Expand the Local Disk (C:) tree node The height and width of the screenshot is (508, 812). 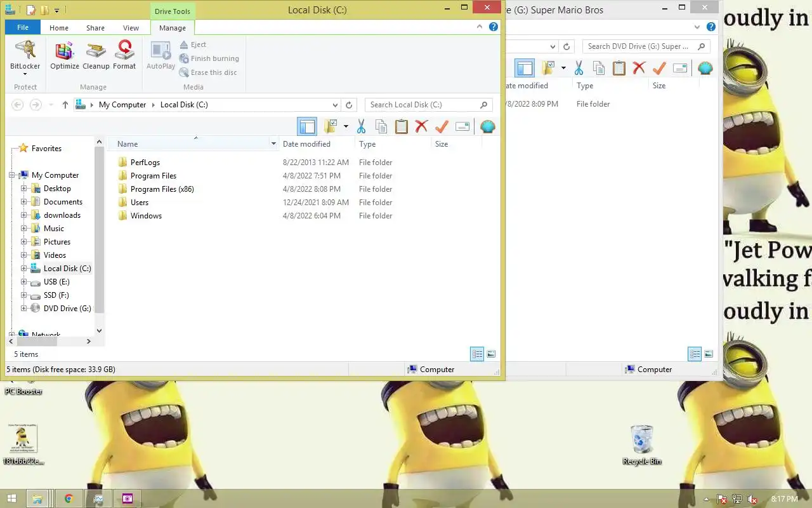pyautogui.click(x=24, y=269)
